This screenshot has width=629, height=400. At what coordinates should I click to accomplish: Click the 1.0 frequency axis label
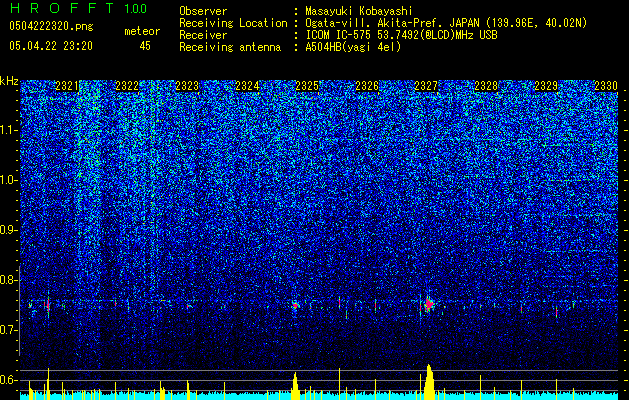pos(9,180)
